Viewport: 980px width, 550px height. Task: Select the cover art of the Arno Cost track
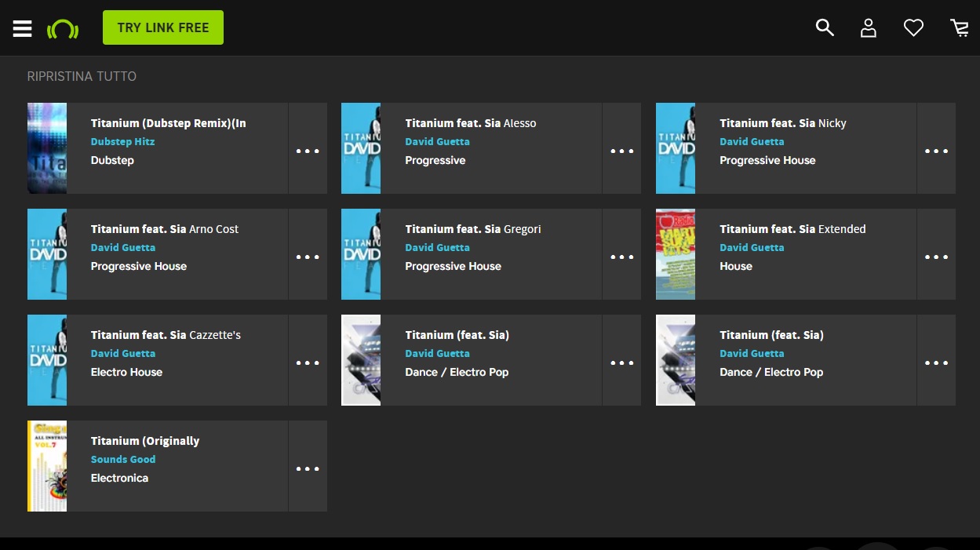(x=47, y=254)
